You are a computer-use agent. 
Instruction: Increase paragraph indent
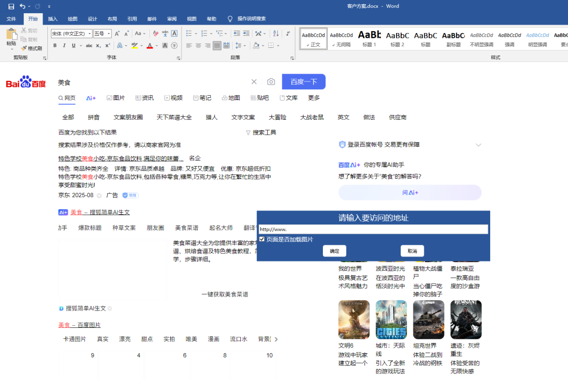pyautogui.click(x=246, y=34)
